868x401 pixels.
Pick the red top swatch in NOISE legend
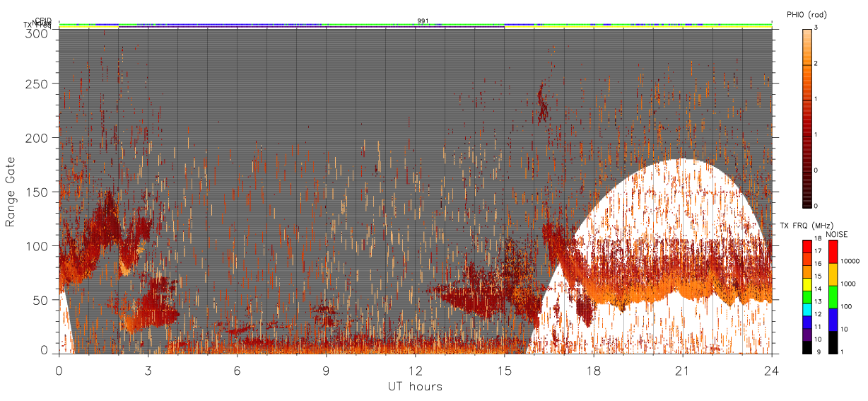click(x=833, y=252)
